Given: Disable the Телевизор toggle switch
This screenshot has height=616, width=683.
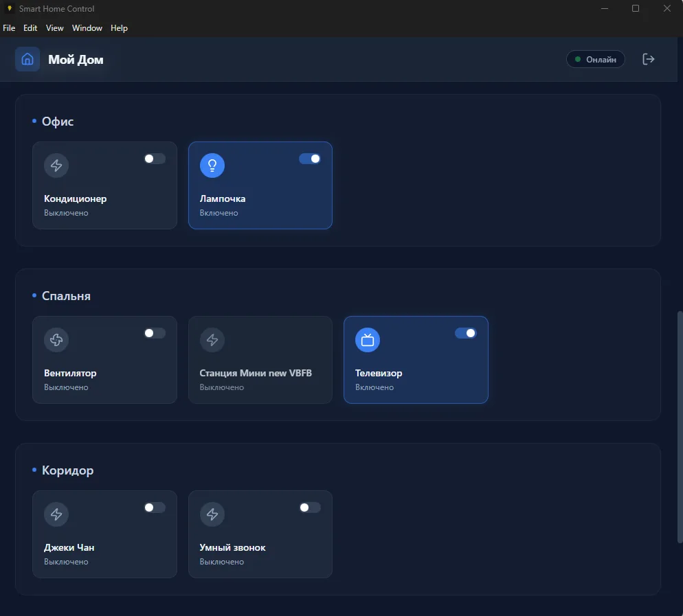Looking at the screenshot, I should tap(465, 333).
